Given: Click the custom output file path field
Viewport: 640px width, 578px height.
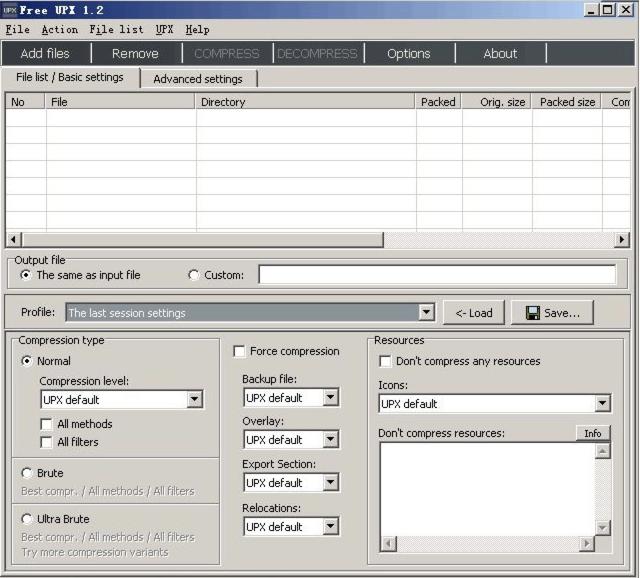Looking at the screenshot, I should tap(437, 275).
